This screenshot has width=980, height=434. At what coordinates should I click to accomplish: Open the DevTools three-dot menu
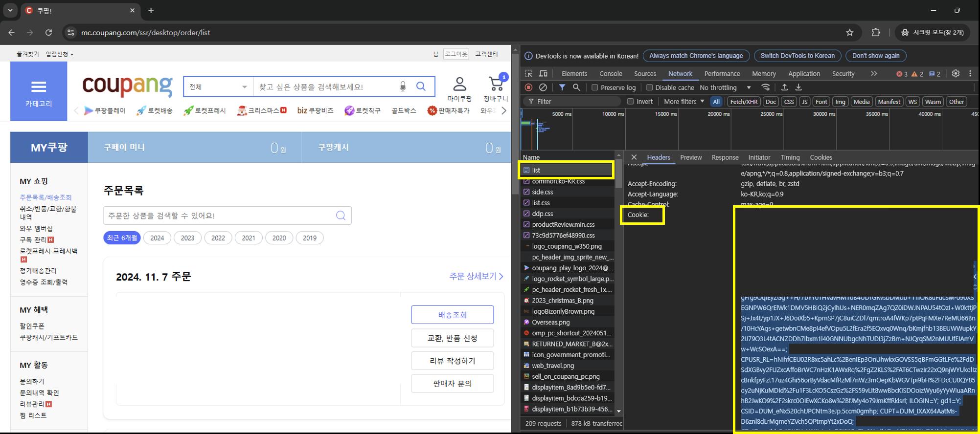point(970,73)
